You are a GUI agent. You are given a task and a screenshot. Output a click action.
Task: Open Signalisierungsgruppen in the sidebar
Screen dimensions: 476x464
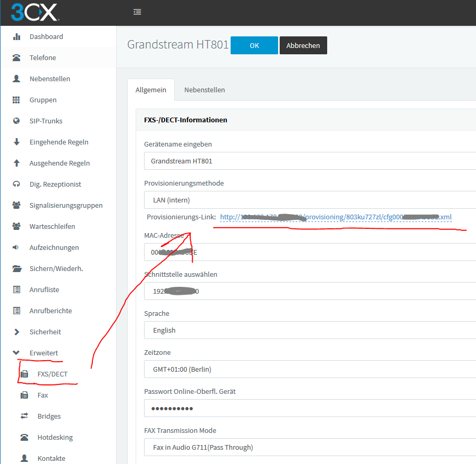(66, 205)
